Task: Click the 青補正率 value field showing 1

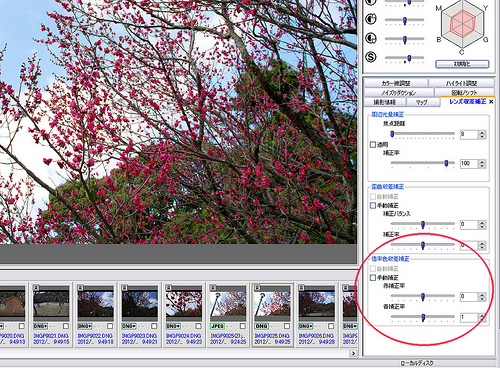Action: pyautogui.click(x=469, y=317)
